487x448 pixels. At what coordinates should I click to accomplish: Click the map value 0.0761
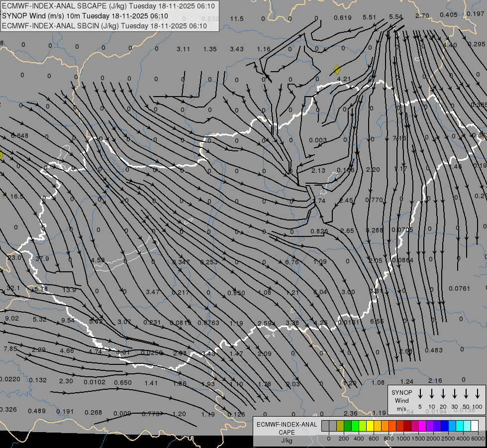[x=459, y=289]
